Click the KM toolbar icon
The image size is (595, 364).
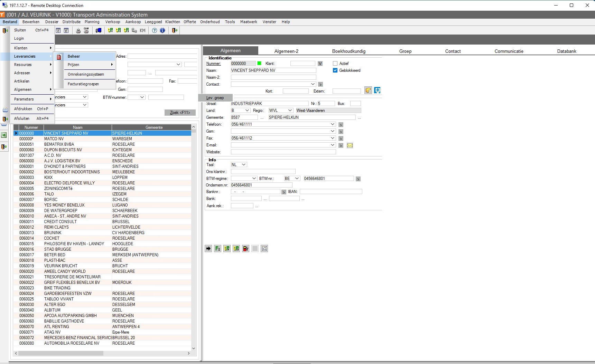click(142, 30)
